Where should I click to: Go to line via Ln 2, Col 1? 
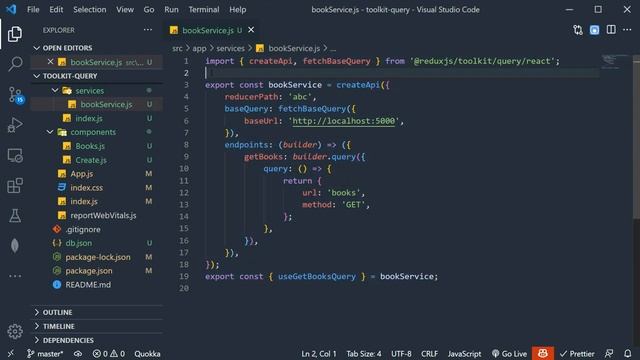[x=319, y=353]
